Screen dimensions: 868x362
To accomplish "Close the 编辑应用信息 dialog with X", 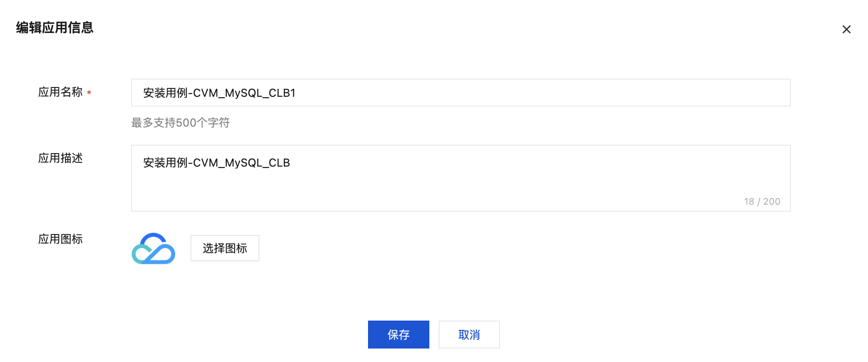I will [846, 29].
